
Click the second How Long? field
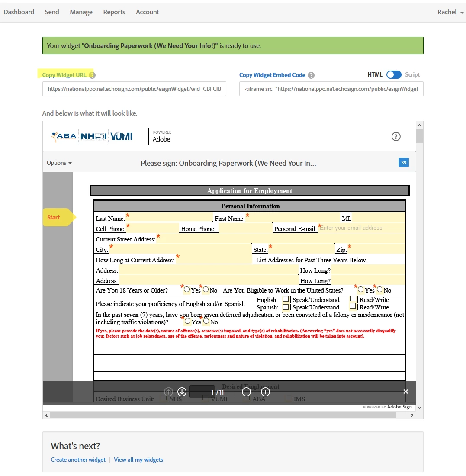tap(368, 280)
